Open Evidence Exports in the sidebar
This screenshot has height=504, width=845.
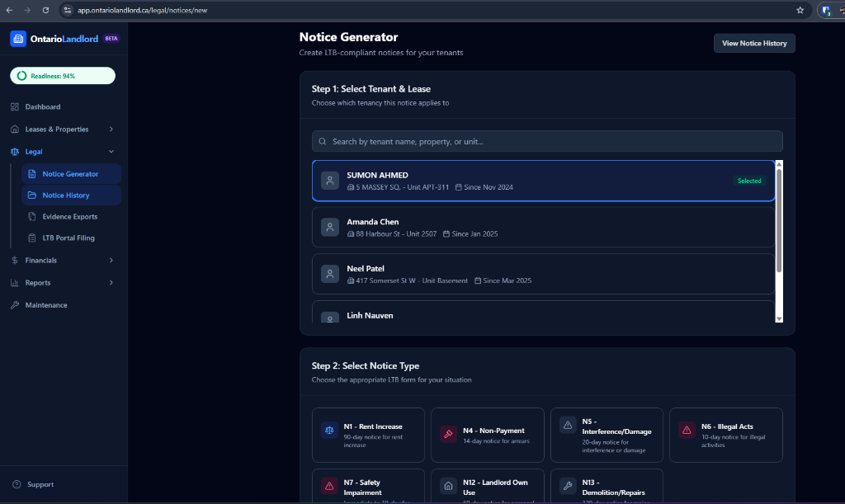coord(69,217)
